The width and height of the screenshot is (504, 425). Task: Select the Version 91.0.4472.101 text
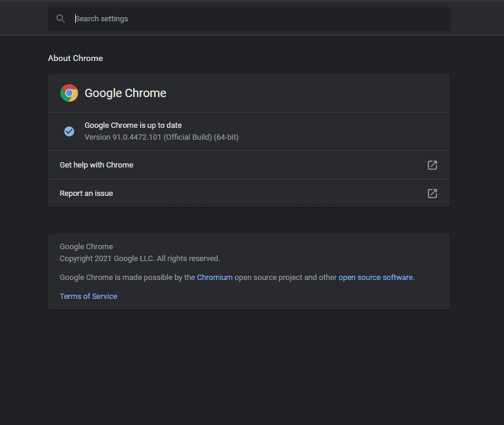[x=161, y=137]
